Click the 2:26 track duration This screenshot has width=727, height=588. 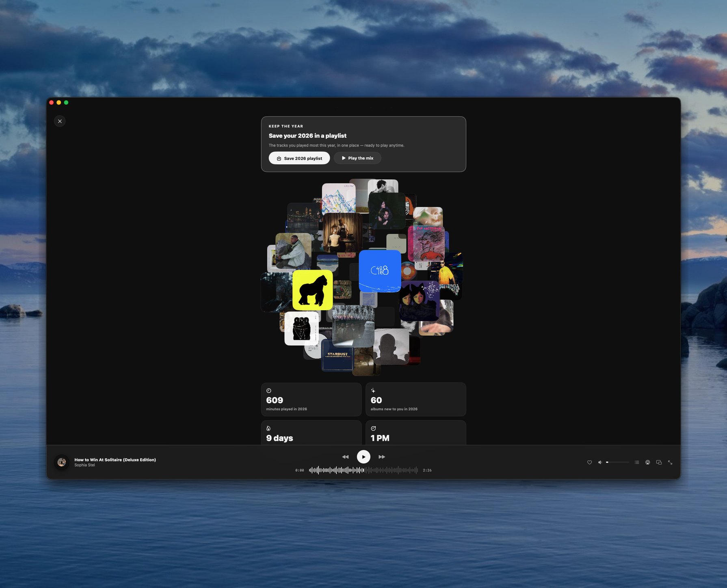427,470
